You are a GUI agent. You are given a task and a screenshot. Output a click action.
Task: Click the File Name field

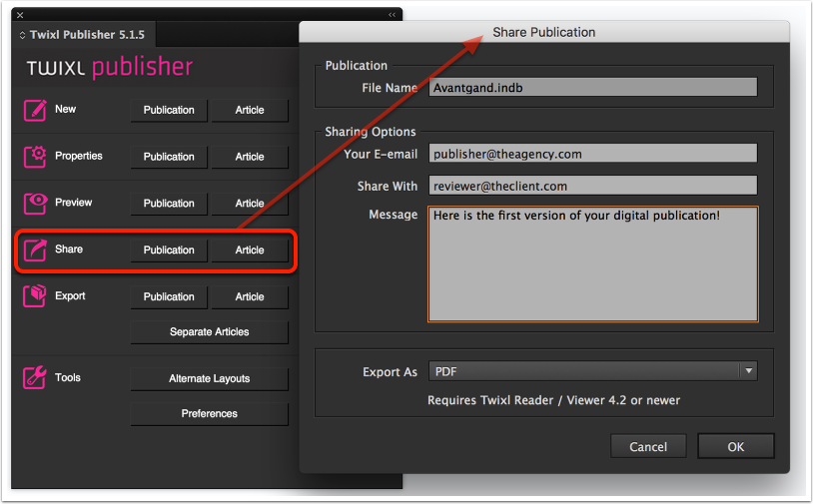592,88
